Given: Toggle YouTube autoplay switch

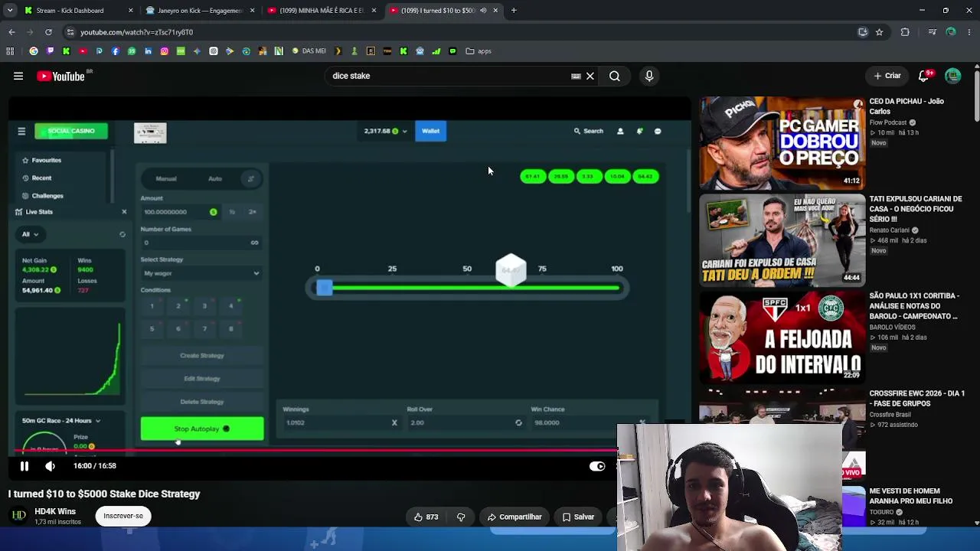Looking at the screenshot, I should [597, 466].
